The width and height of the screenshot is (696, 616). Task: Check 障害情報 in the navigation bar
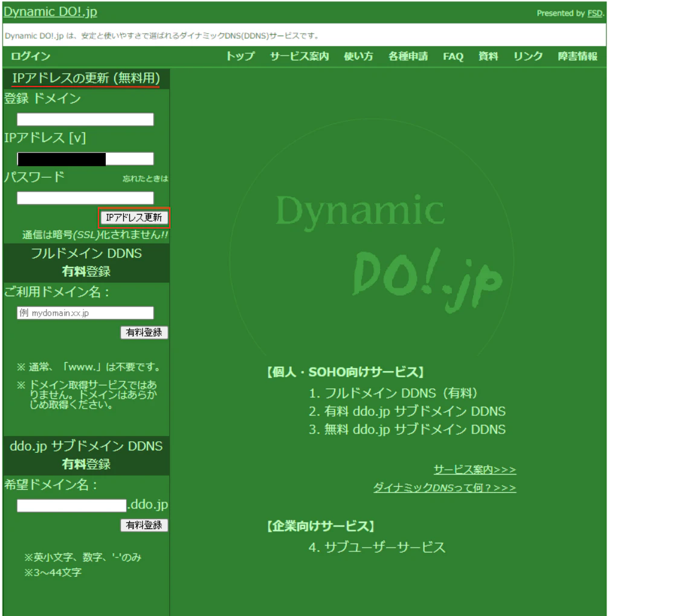578,56
